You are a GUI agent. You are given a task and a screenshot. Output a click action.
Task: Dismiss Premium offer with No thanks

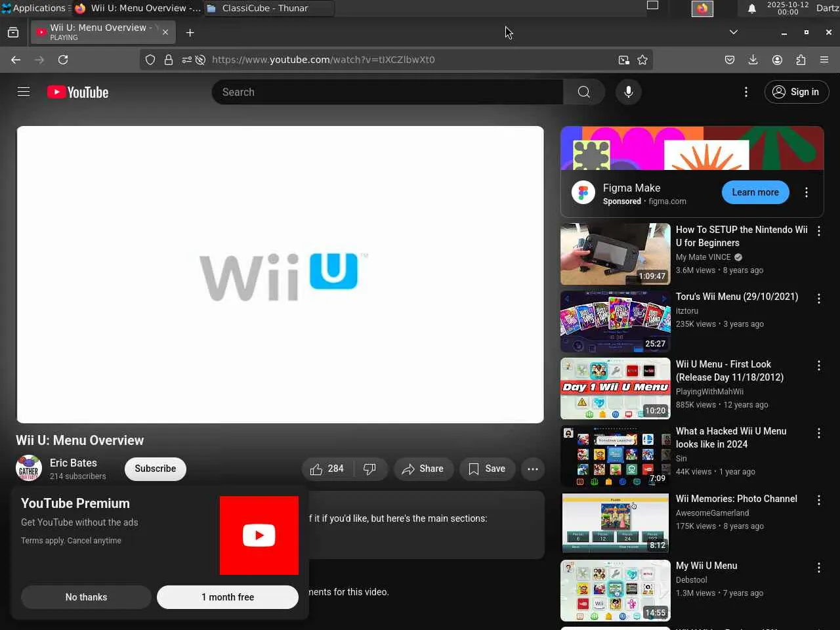point(86,597)
